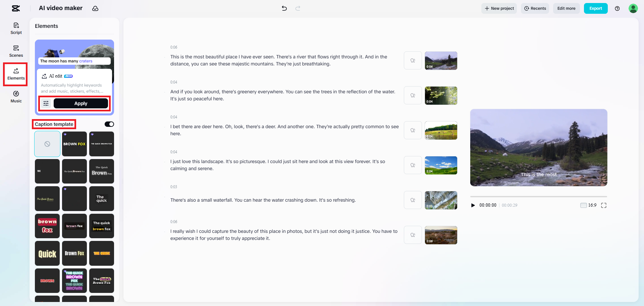Switch to the Scenes panel
The width and height of the screenshot is (644, 306).
tap(16, 51)
